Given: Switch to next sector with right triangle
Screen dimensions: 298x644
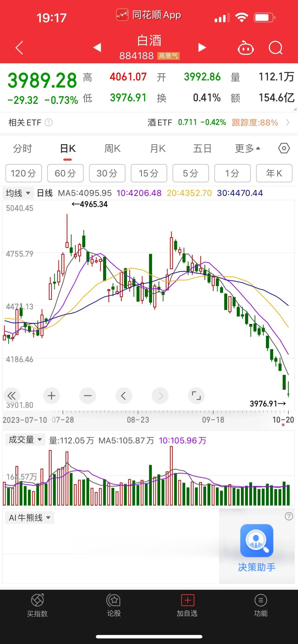Looking at the screenshot, I should tap(202, 47).
